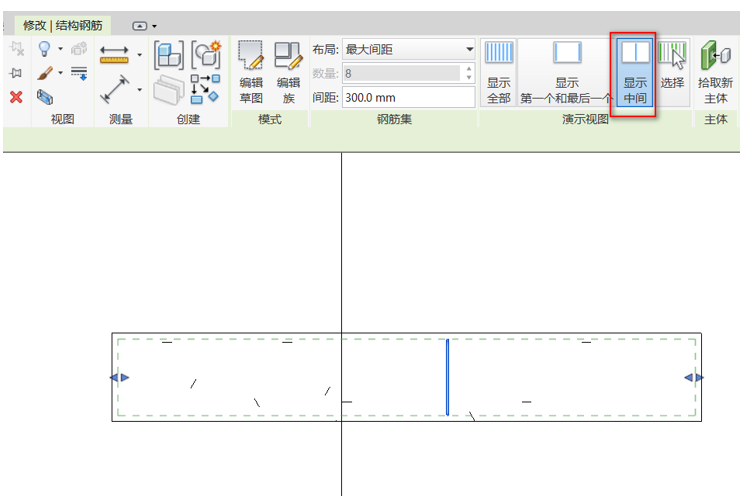Click 选择 select bars button
The height and width of the screenshot is (496, 747).
click(x=672, y=72)
